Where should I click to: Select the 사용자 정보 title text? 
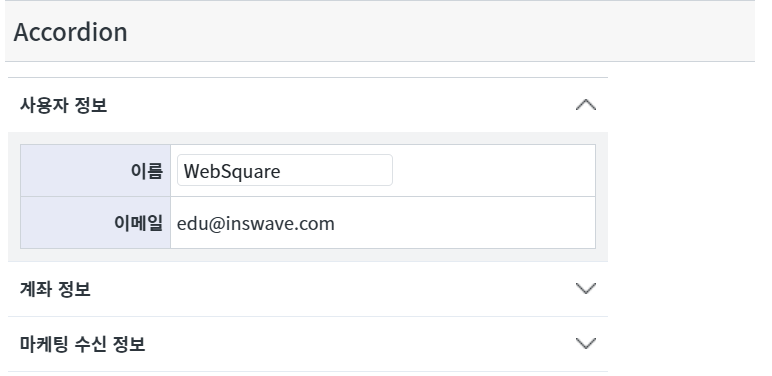tap(64, 105)
